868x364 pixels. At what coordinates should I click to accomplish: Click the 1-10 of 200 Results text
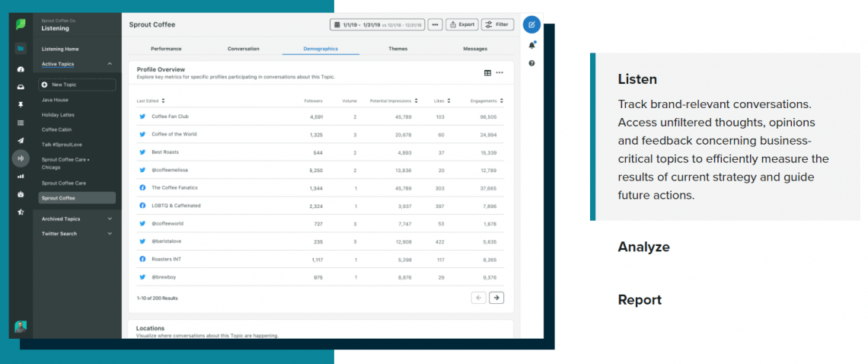pos(157,298)
